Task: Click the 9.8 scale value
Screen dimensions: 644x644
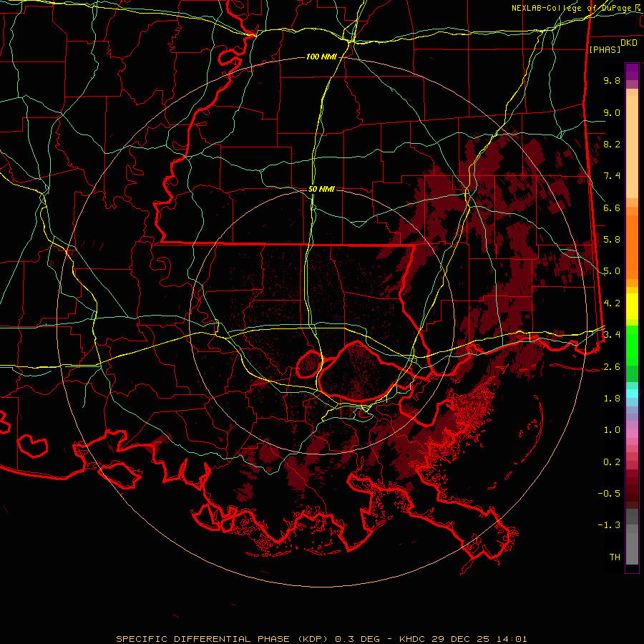Action: [x=612, y=81]
